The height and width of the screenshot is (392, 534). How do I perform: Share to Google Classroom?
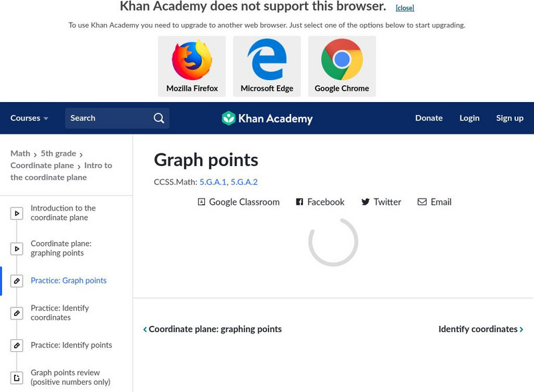[x=239, y=202]
